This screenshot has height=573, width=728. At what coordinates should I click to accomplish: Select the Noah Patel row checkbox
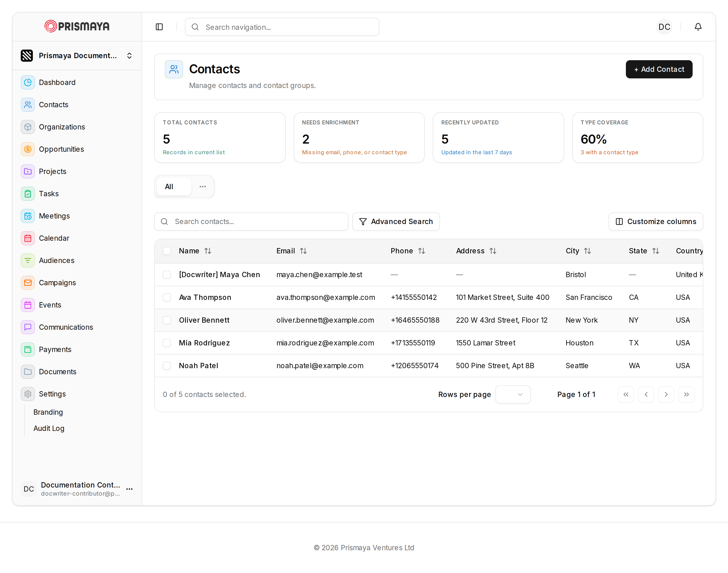(167, 366)
